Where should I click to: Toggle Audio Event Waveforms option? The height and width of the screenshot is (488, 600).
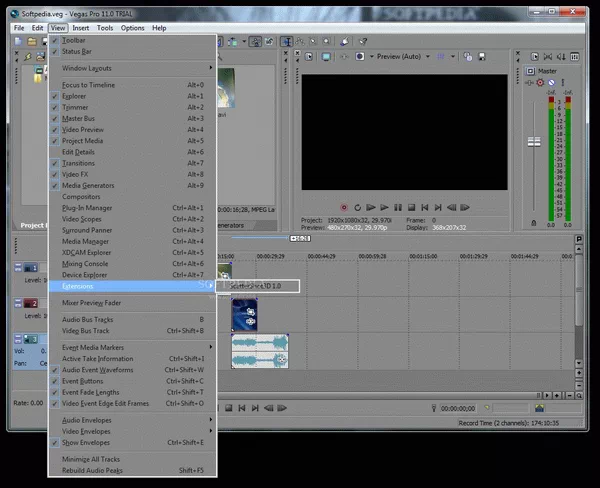(x=132, y=370)
